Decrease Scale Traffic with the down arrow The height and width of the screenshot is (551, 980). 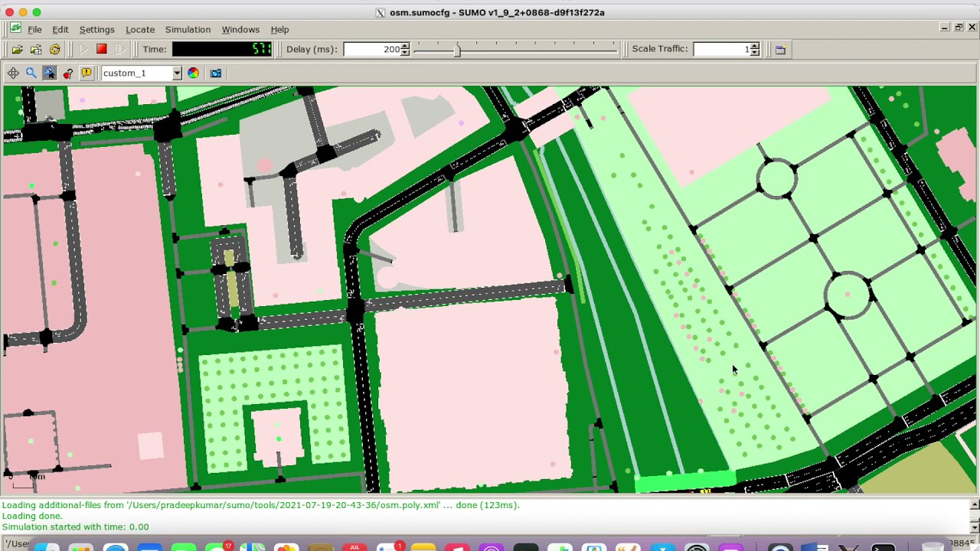755,53
